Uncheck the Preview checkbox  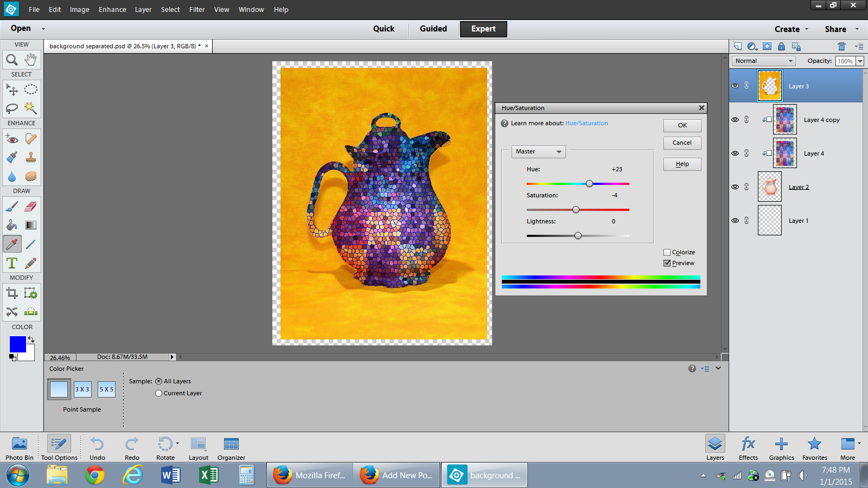point(667,263)
